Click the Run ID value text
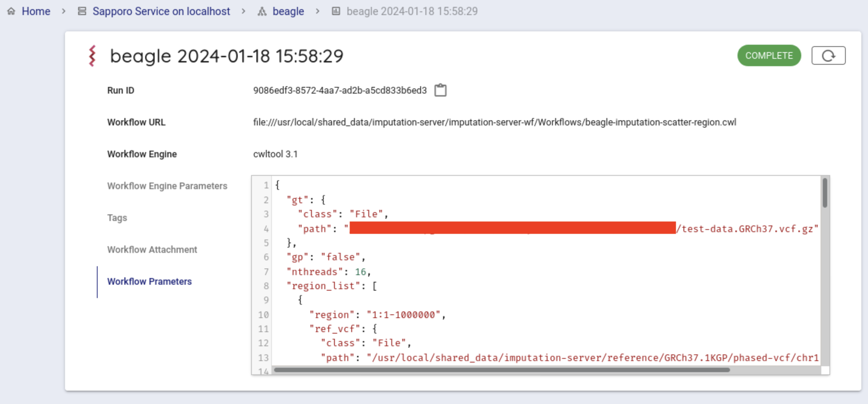The image size is (868, 404). [340, 90]
